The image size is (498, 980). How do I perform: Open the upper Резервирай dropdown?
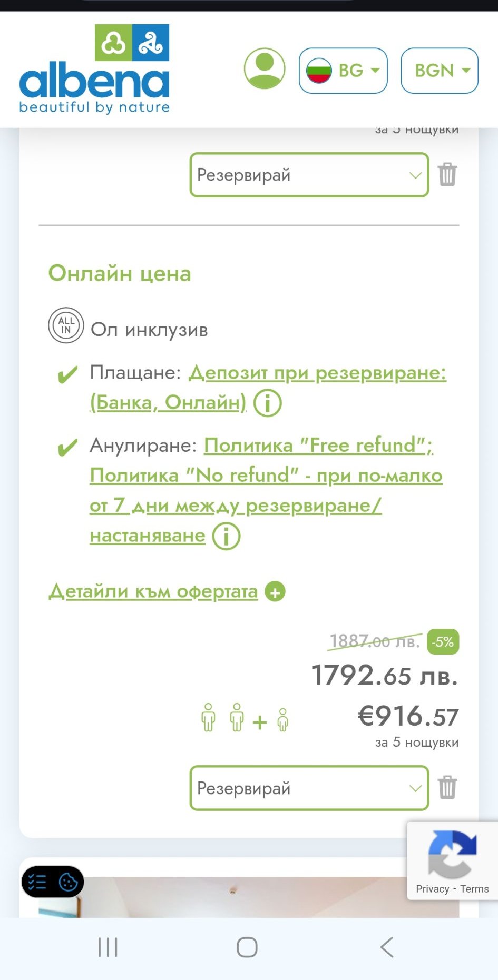click(309, 175)
